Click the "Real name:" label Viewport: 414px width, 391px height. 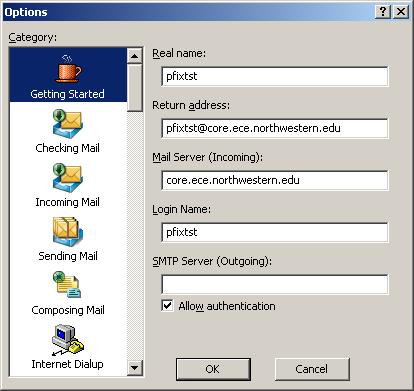(x=179, y=53)
